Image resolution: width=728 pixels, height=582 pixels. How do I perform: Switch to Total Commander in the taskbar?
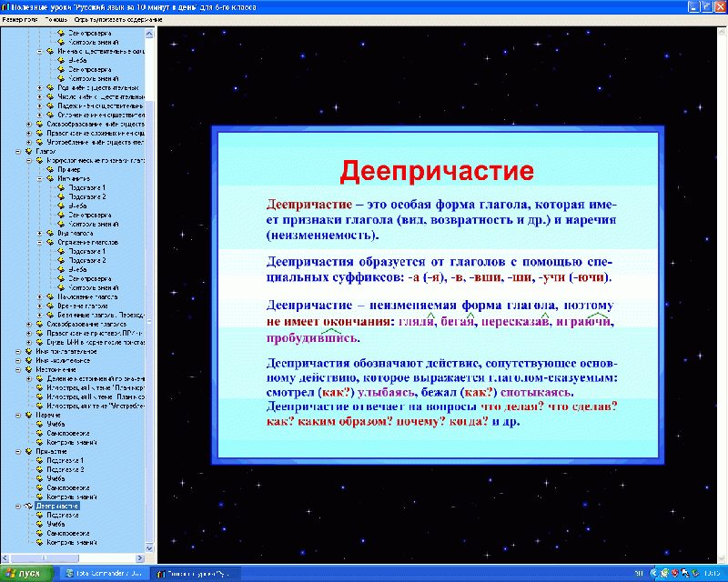pos(105,574)
